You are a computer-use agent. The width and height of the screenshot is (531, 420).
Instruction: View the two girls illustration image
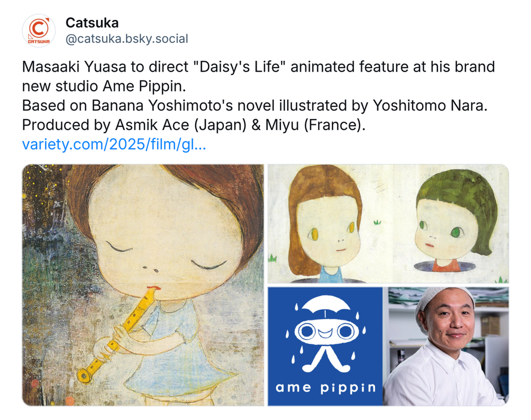pyautogui.click(x=388, y=224)
